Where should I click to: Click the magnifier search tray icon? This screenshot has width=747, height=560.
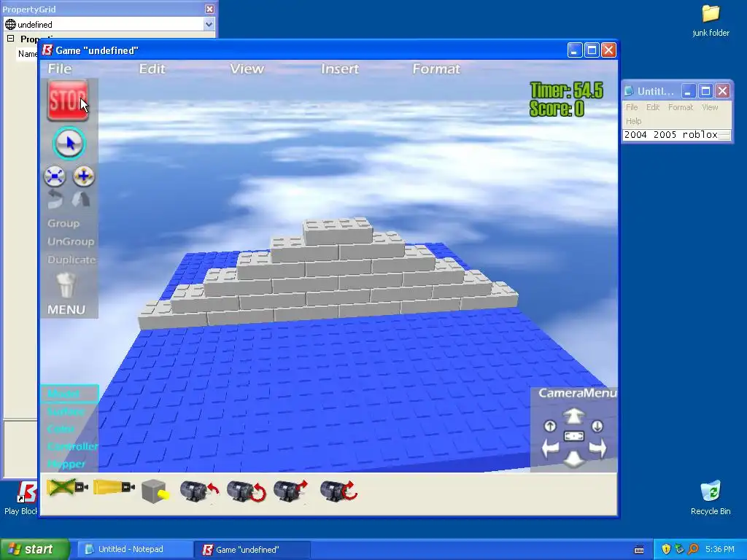[x=693, y=549]
